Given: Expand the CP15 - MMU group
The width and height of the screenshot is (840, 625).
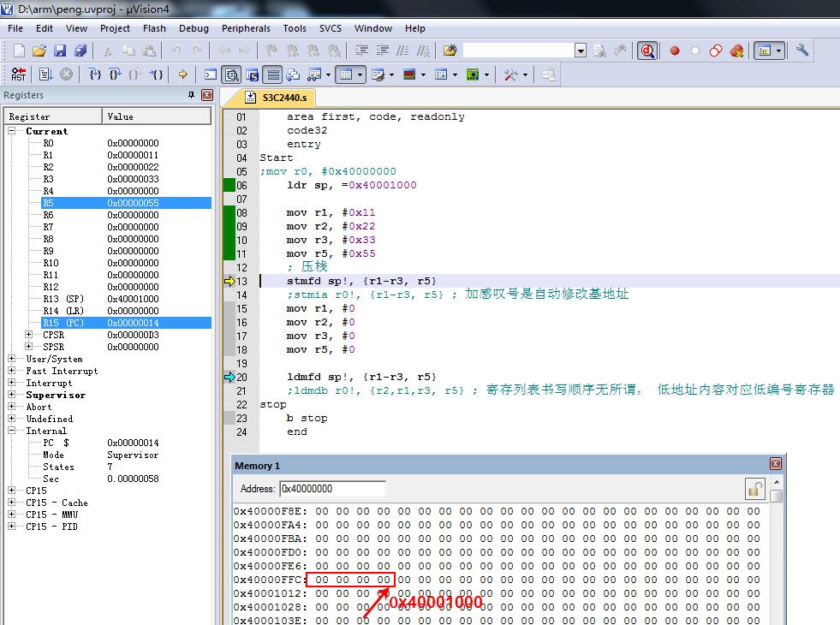Looking at the screenshot, I should (12, 515).
